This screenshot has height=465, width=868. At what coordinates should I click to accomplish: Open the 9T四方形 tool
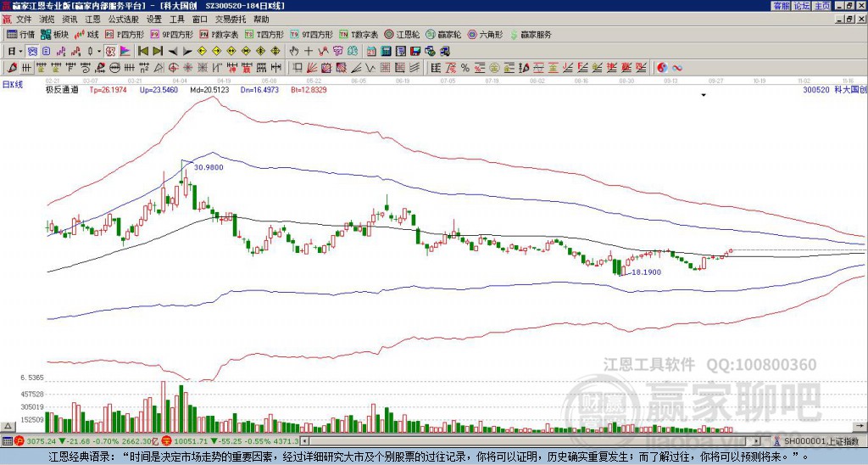(x=312, y=34)
